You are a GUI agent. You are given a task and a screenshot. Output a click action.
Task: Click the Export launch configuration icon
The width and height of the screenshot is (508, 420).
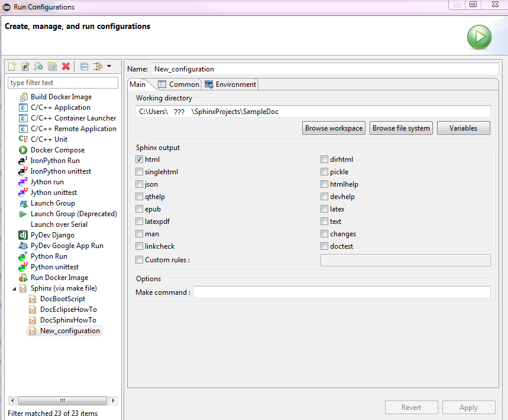click(38, 67)
